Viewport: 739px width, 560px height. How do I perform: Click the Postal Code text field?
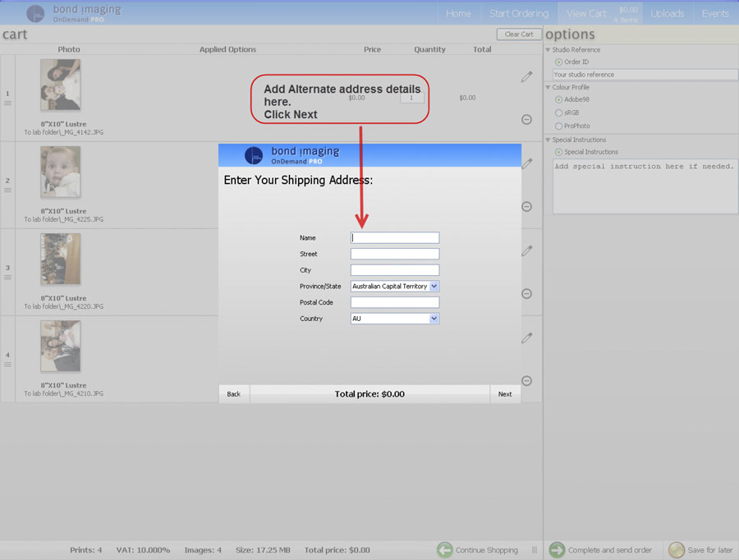(x=395, y=303)
